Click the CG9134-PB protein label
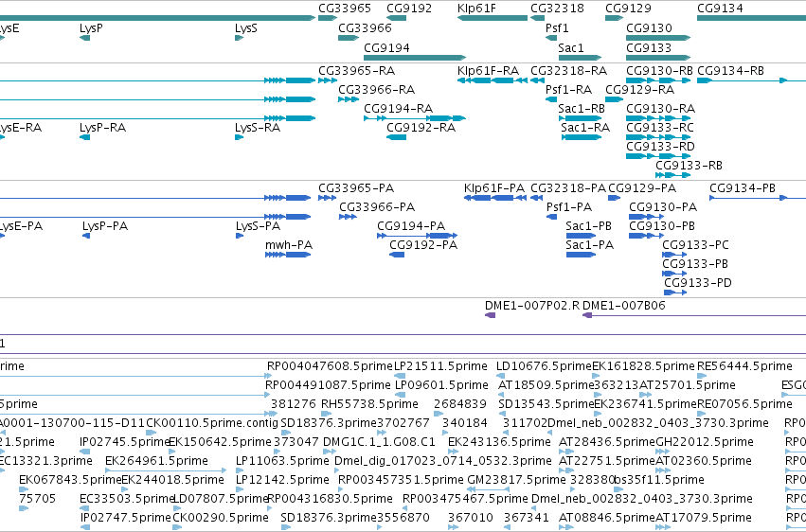806x532 pixels. tap(743, 188)
